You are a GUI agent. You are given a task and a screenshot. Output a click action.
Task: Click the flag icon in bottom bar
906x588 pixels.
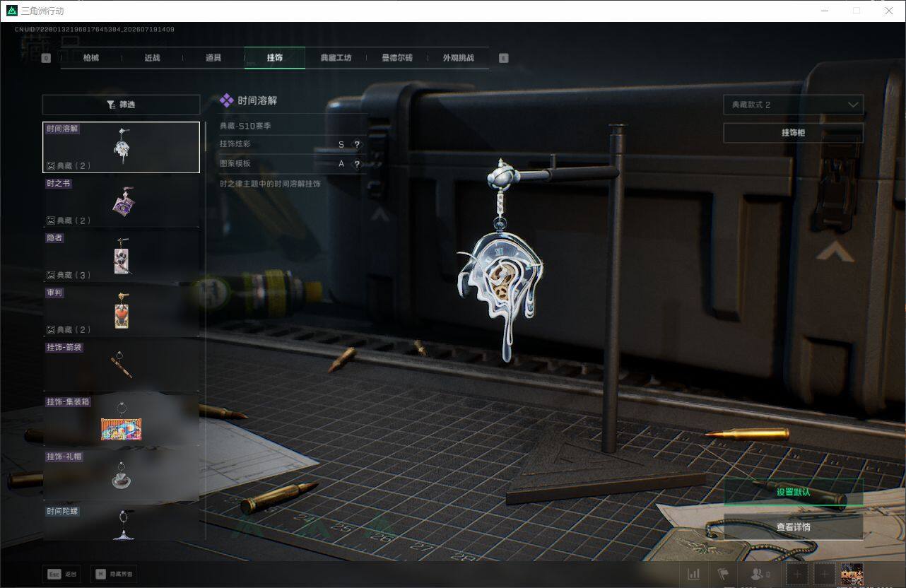coord(722,575)
